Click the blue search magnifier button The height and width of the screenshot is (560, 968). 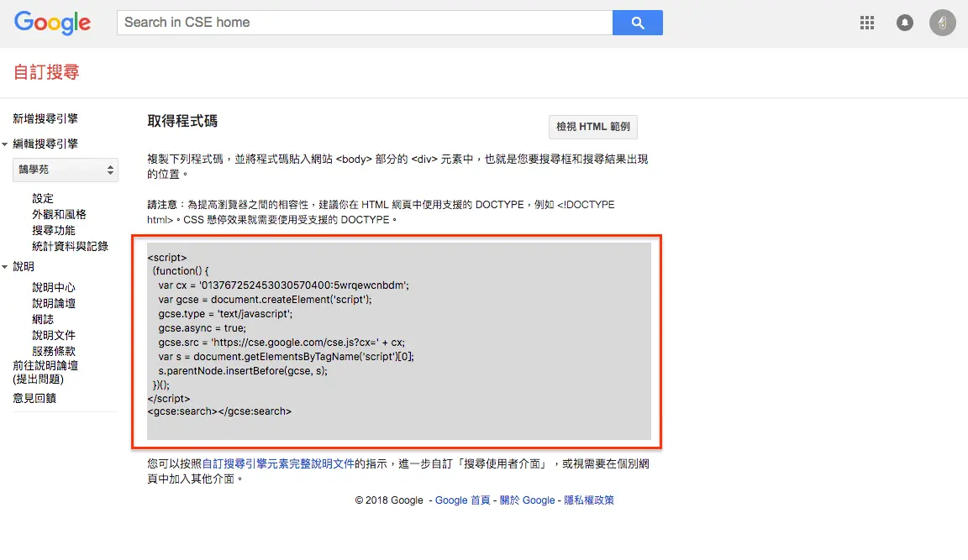pos(638,23)
